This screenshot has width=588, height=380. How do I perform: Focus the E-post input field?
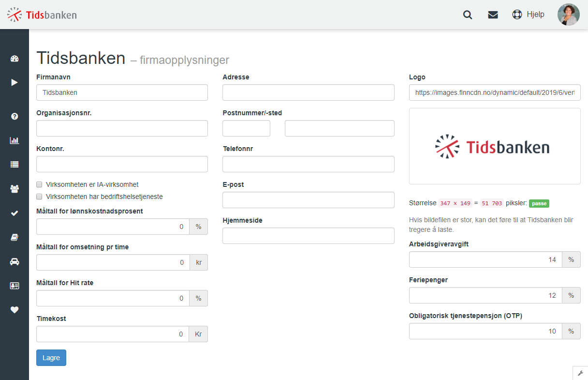point(309,200)
